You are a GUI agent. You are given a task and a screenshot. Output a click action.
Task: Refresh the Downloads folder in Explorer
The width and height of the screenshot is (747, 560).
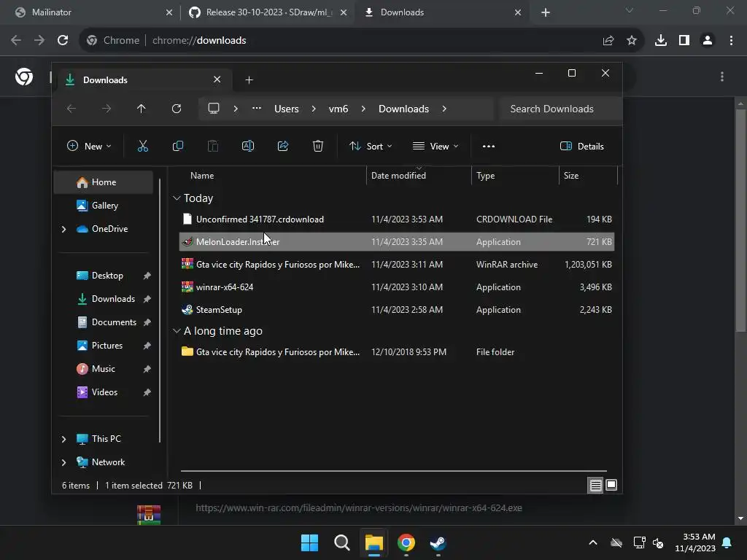pos(177,109)
